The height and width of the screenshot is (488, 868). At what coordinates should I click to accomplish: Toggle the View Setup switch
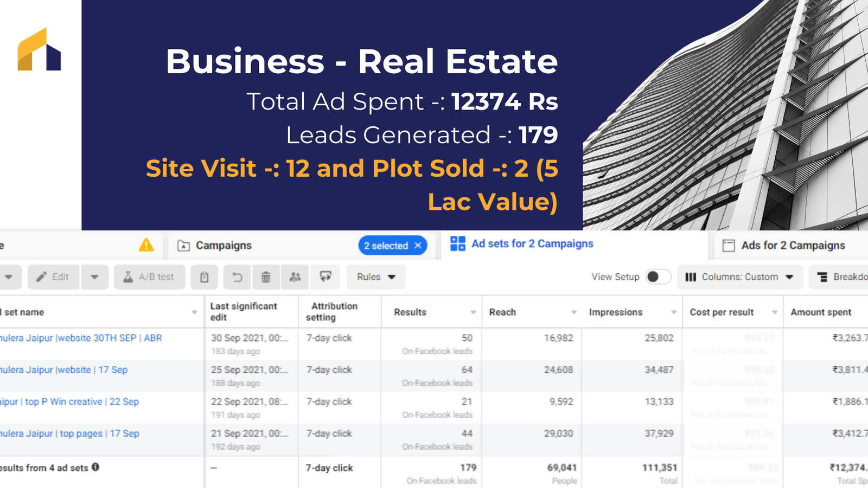658,277
